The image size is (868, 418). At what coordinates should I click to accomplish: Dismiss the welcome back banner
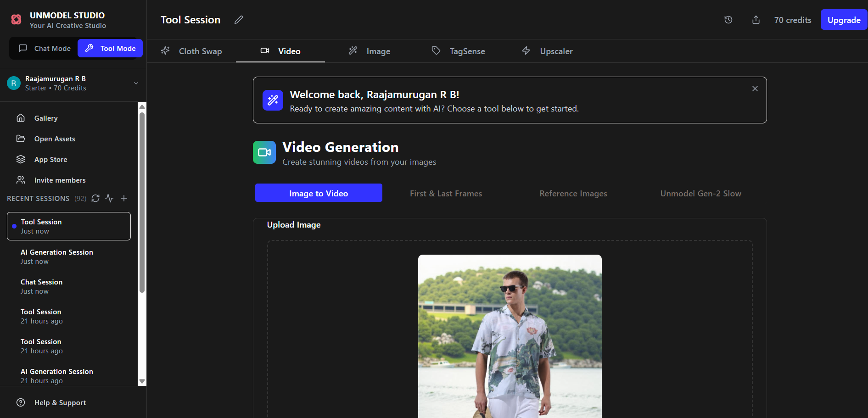[x=755, y=89]
